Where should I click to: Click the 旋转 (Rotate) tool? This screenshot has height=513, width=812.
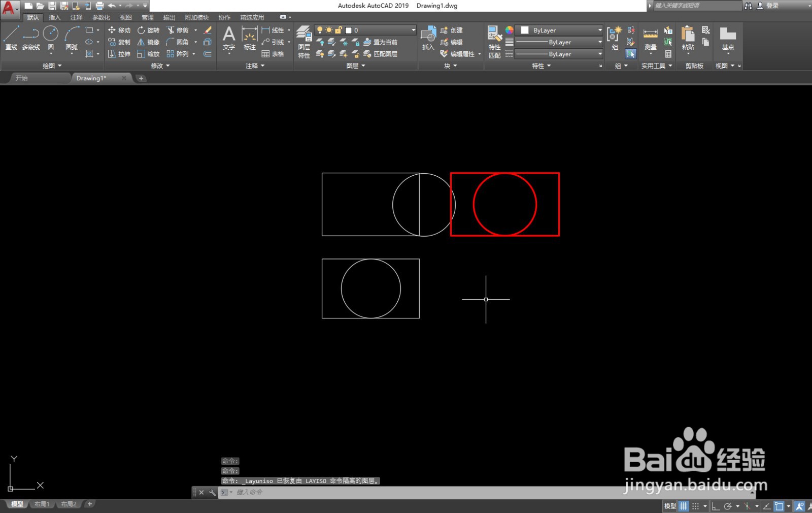click(148, 30)
